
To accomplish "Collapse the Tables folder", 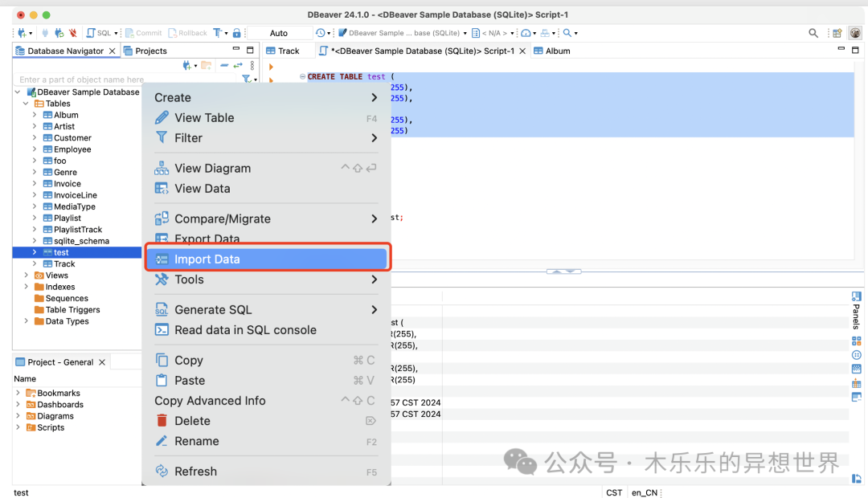I will pyautogui.click(x=26, y=104).
